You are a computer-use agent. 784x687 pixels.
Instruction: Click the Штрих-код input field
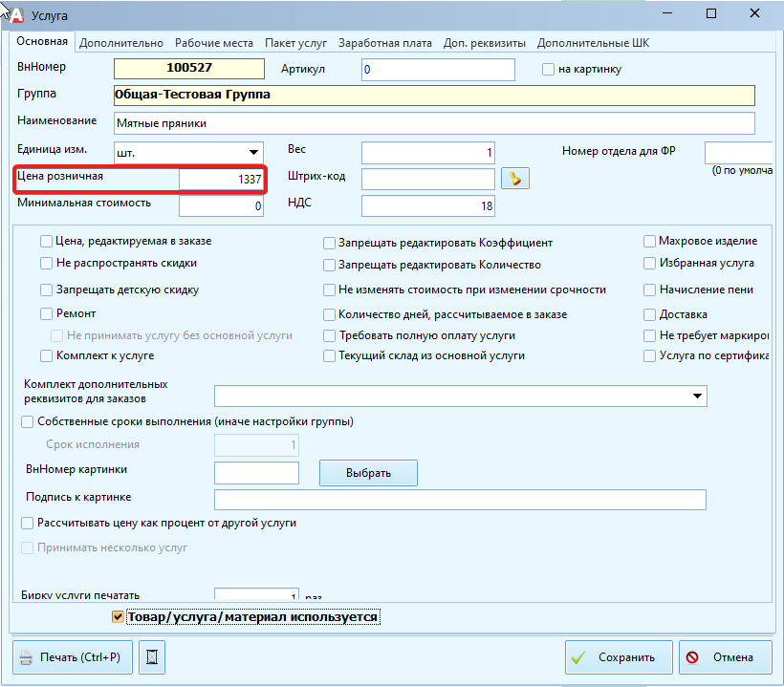pyautogui.click(x=428, y=179)
